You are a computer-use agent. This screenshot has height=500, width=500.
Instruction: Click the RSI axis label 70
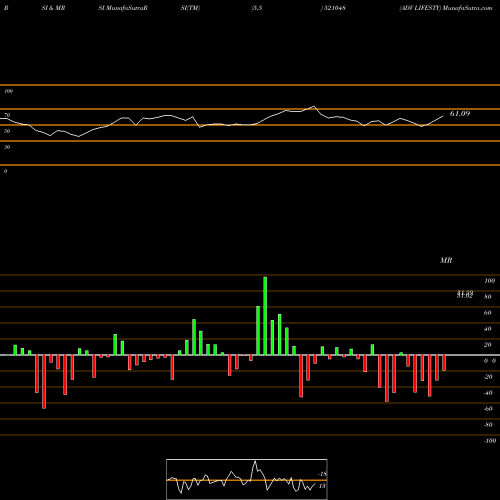(x=7, y=115)
